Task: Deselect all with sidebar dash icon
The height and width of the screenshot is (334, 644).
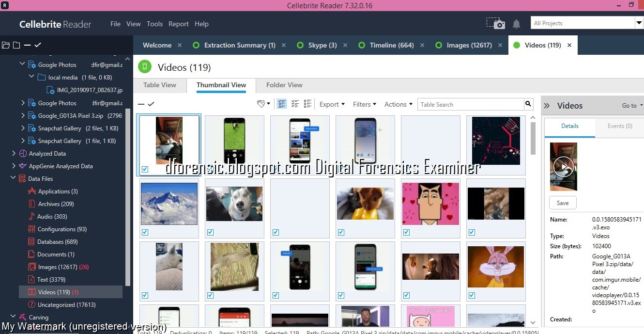Action: click(27, 45)
